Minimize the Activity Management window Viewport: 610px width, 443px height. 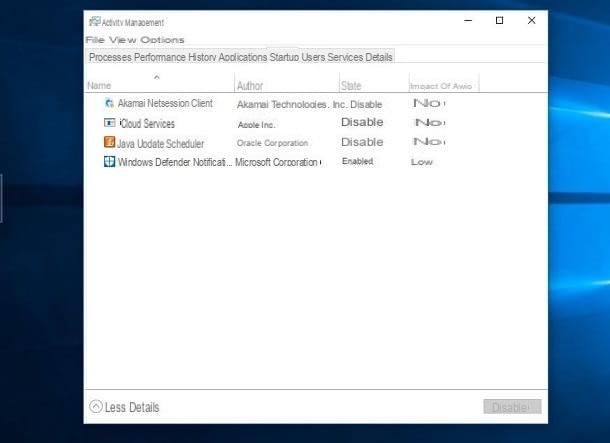coord(468,20)
